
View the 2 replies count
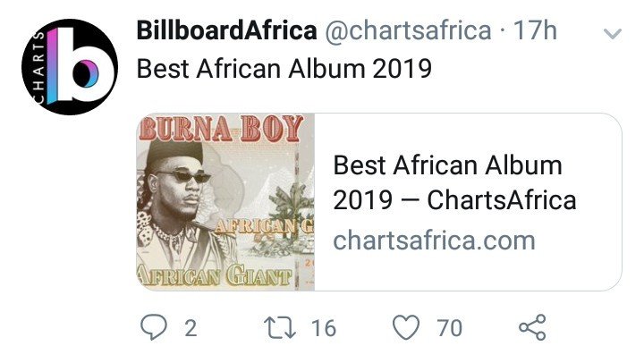tap(191, 328)
